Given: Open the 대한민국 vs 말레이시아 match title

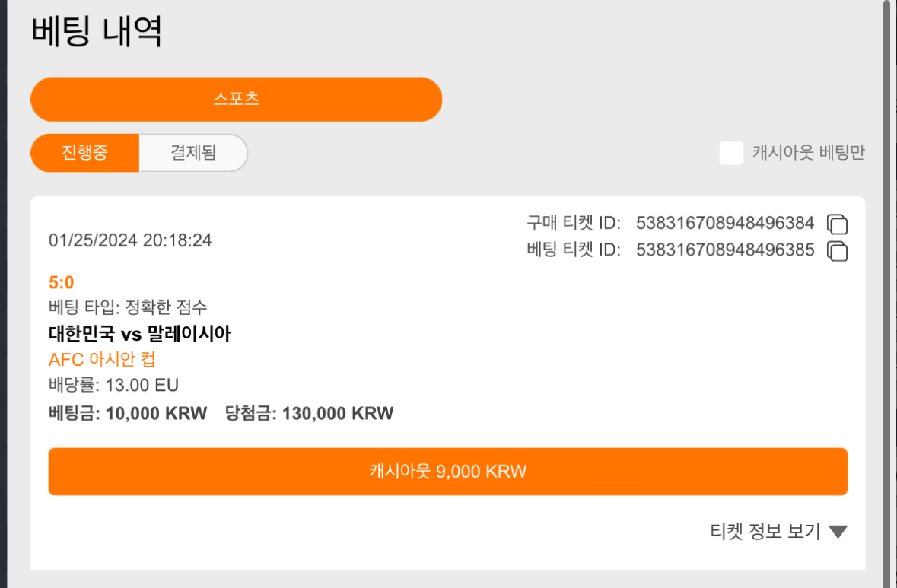Looking at the screenshot, I should pos(139,333).
